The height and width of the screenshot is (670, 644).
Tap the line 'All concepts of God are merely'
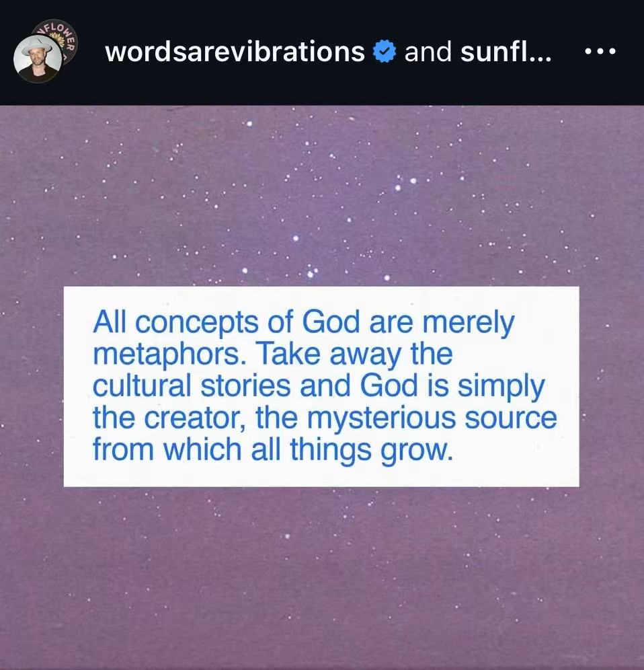pos(304,323)
